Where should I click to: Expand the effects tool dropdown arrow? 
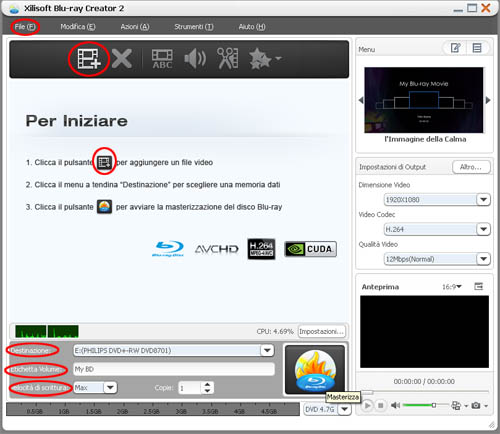(278, 58)
